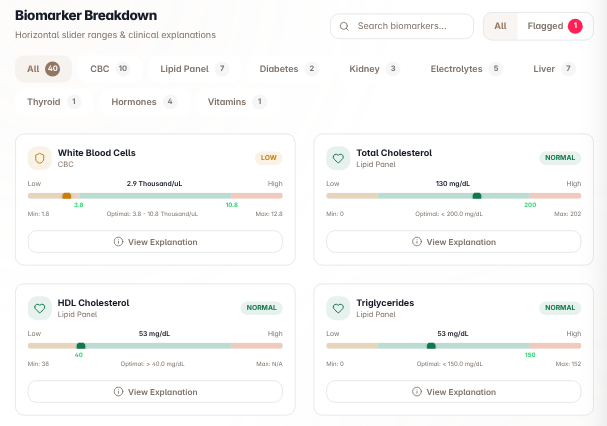The width and height of the screenshot is (607, 426).
Task: Select the Hormones category
Action: click(144, 102)
